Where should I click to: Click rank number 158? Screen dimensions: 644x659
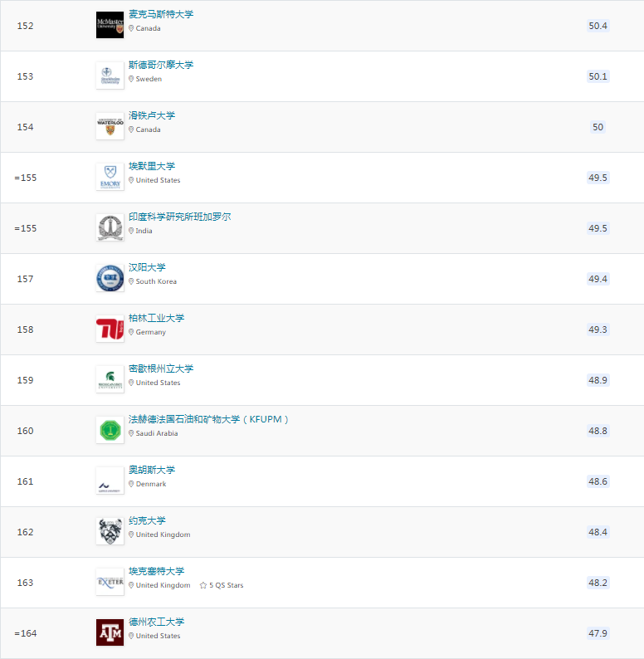pyautogui.click(x=25, y=330)
